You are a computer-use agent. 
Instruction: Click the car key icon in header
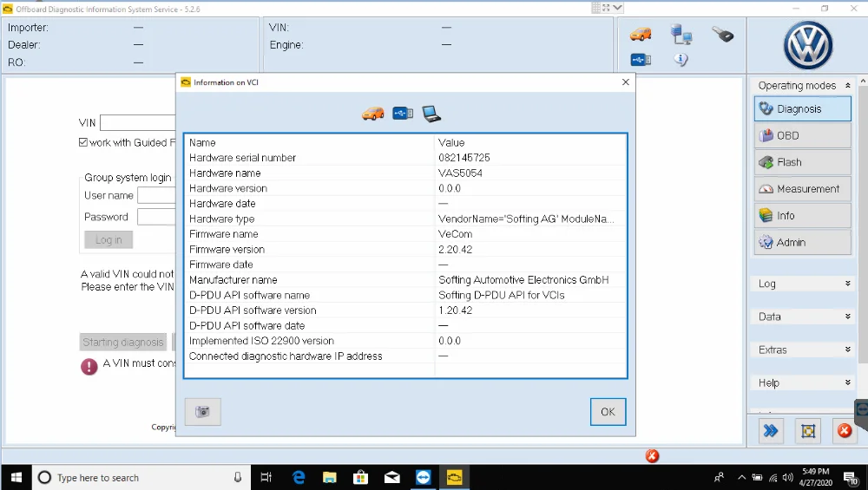point(722,35)
